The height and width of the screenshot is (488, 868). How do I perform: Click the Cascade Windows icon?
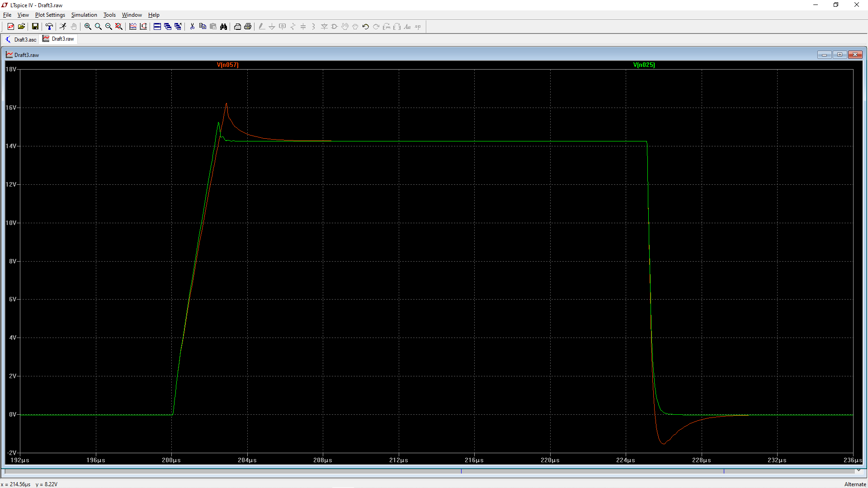pyautogui.click(x=168, y=27)
